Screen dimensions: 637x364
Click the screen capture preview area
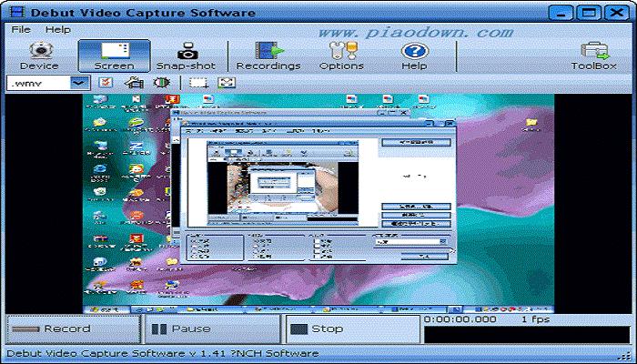coord(318,204)
